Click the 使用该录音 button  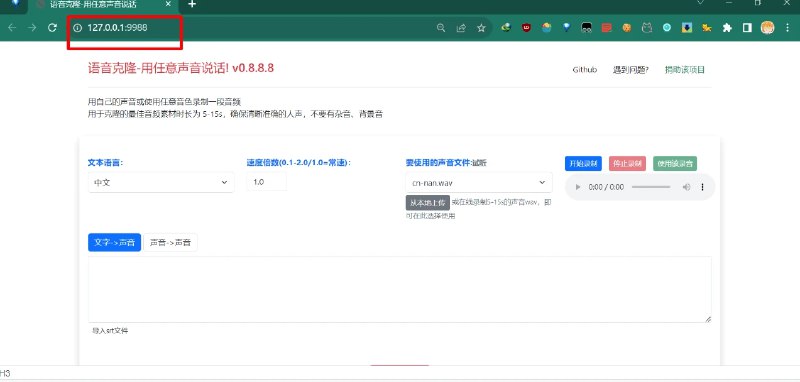675,164
